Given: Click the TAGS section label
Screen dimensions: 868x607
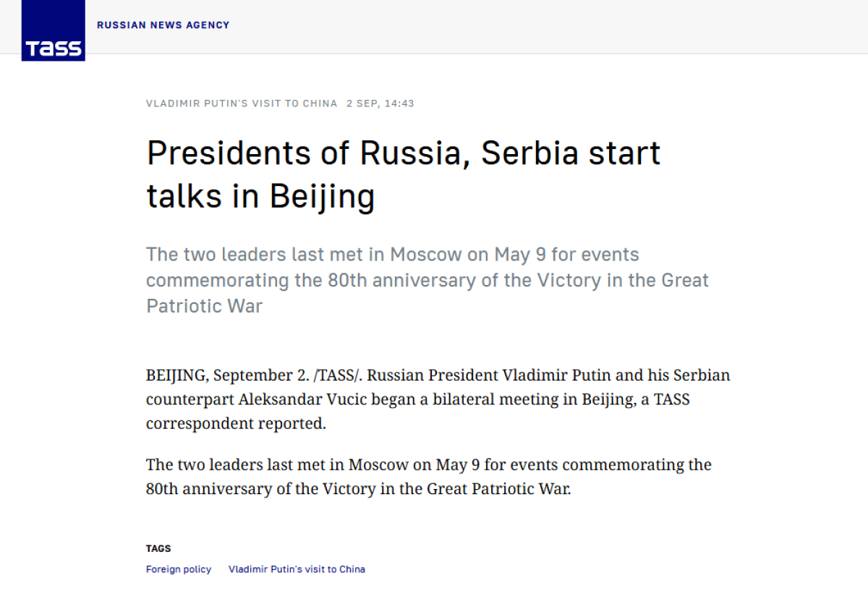Looking at the screenshot, I should coord(158,548).
